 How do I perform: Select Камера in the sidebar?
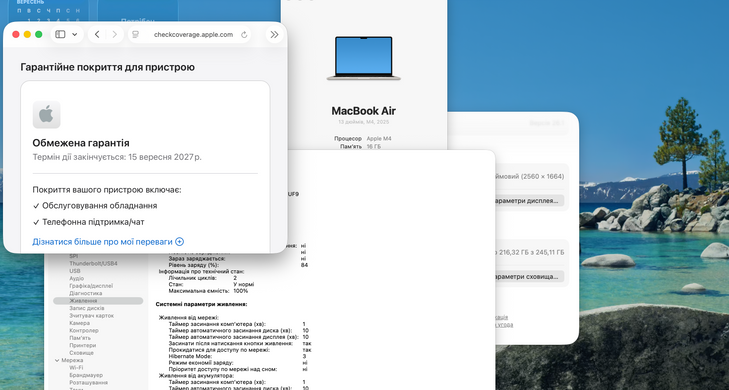click(x=79, y=323)
